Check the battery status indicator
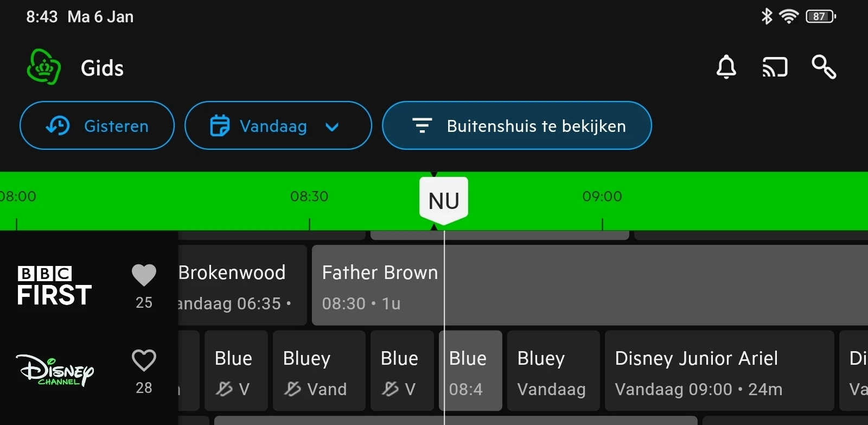The height and width of the screenshot is (425, 868). point(820,16)
